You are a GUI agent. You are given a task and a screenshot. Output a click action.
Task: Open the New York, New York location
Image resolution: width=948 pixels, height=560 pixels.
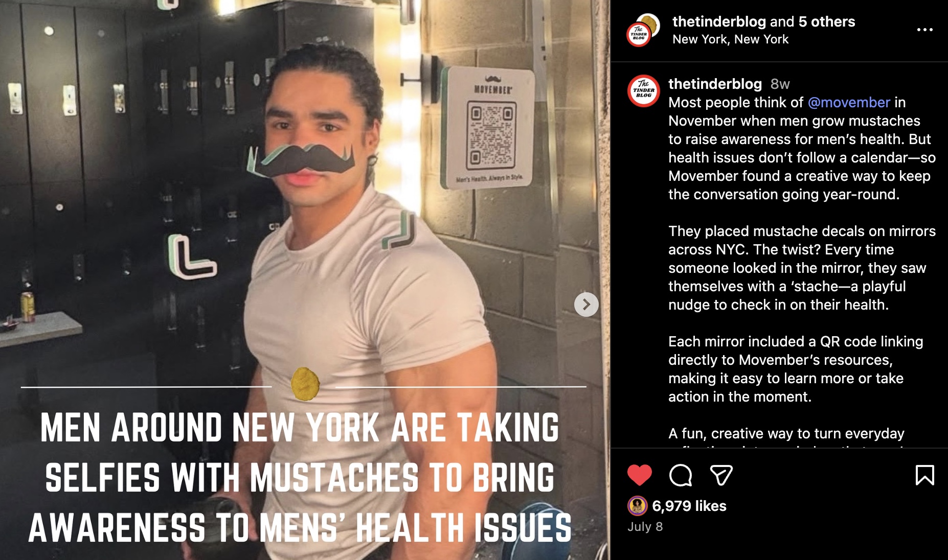point(730,39)
